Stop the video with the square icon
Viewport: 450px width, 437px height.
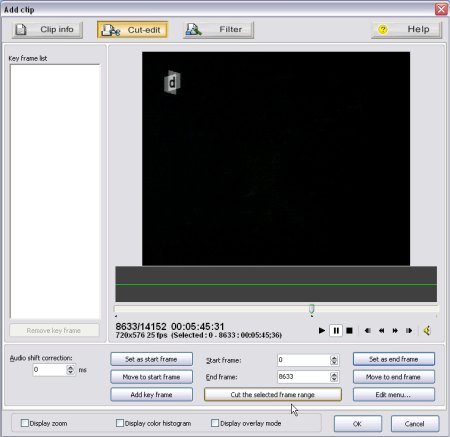tap(349, 330)
